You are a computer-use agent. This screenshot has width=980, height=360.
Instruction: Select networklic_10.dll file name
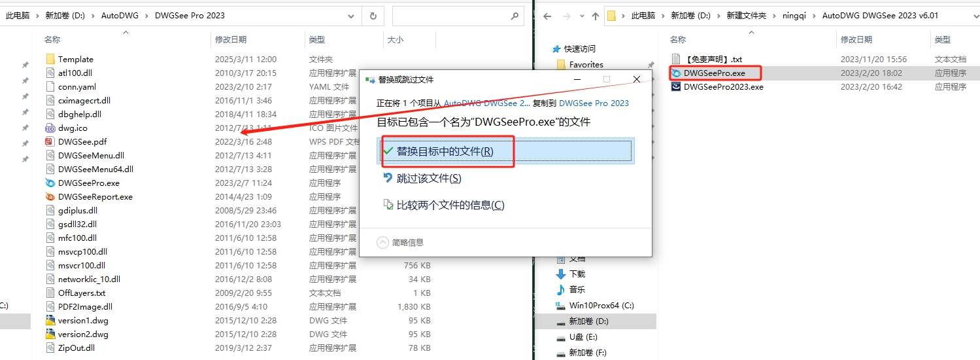[89, 279]
